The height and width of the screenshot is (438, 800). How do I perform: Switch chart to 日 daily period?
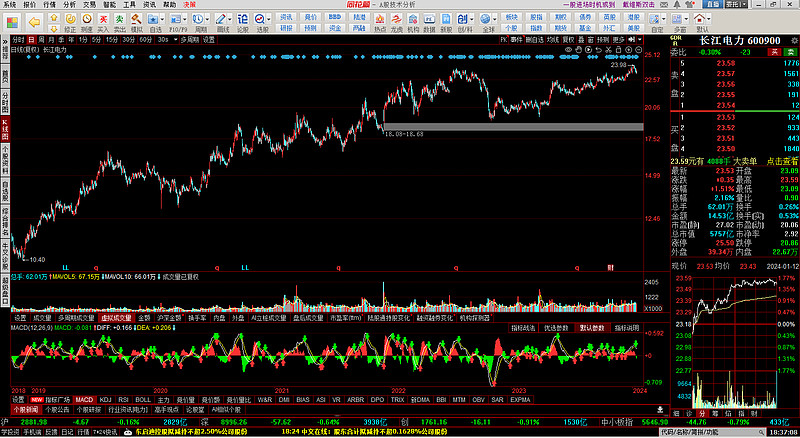coord(32,40)
